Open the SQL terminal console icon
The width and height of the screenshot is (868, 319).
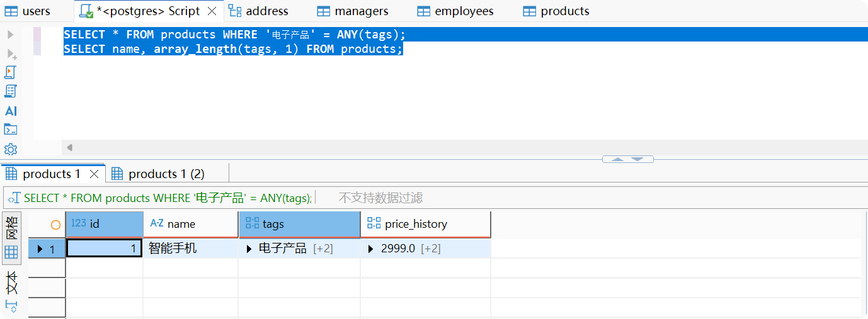point(10,130)
